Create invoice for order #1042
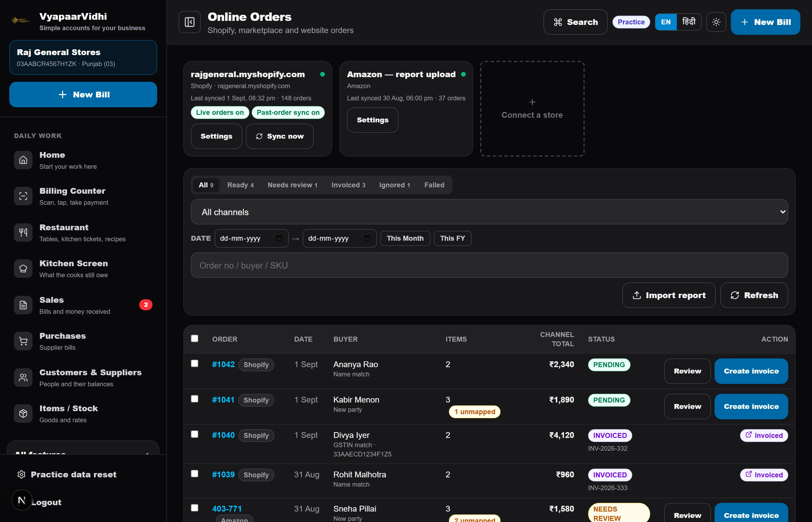Viewport: 812px width, 522px height. click(x=751, y=371)
